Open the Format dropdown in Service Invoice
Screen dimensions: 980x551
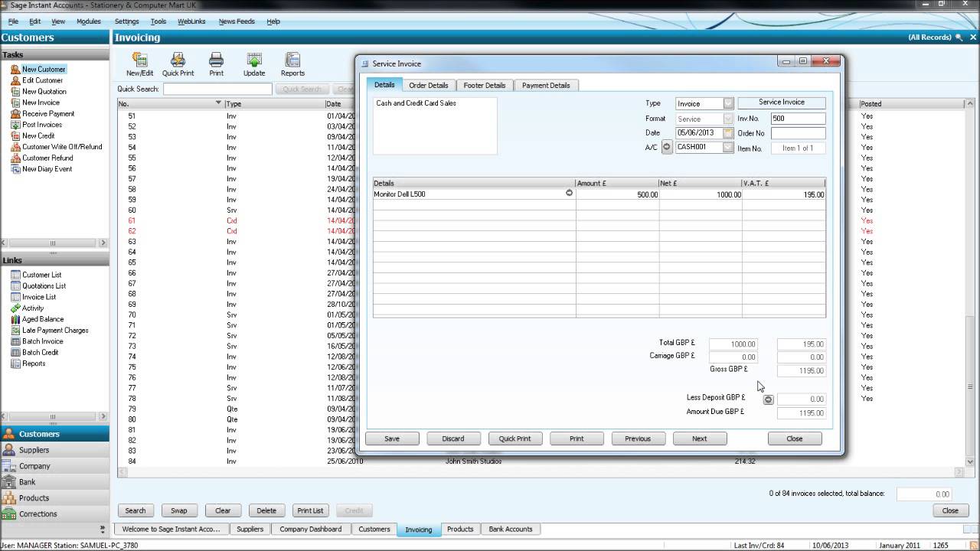[728, 119]
